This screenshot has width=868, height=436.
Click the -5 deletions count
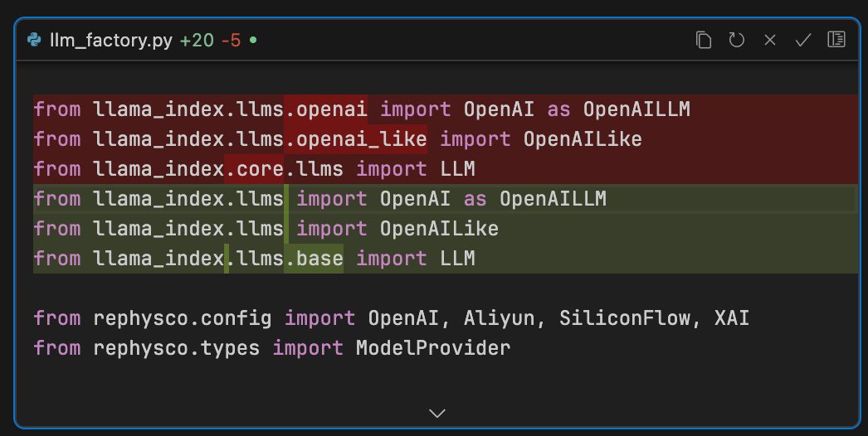tap(231, 41)
